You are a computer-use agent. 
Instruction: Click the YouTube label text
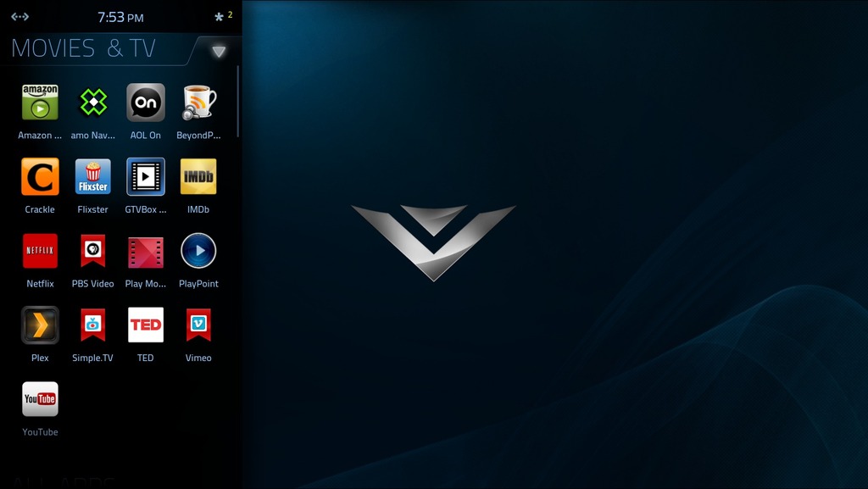tap(40, 432)
